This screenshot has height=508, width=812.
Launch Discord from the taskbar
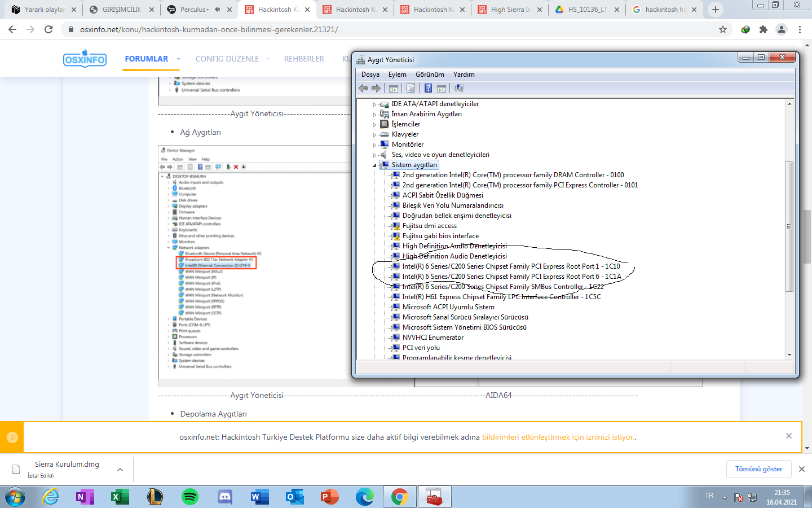click(225, 497)
